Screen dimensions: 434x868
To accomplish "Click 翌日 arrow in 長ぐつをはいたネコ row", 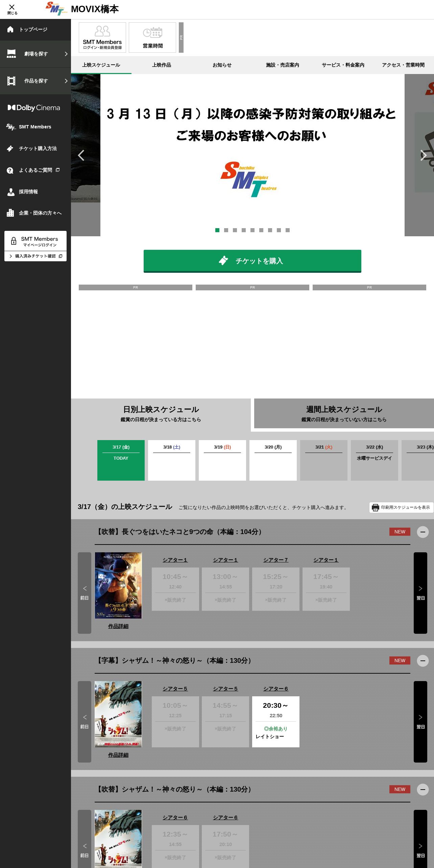I will [x=420, y=593].
